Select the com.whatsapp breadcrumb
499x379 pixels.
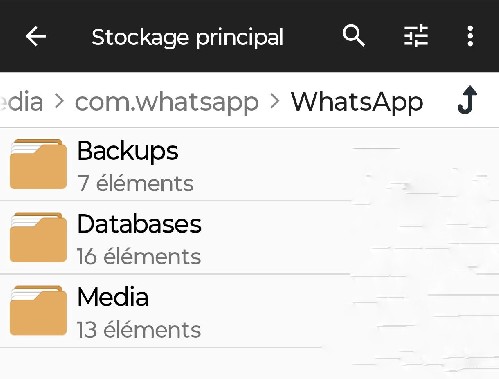tap(167, 102)
